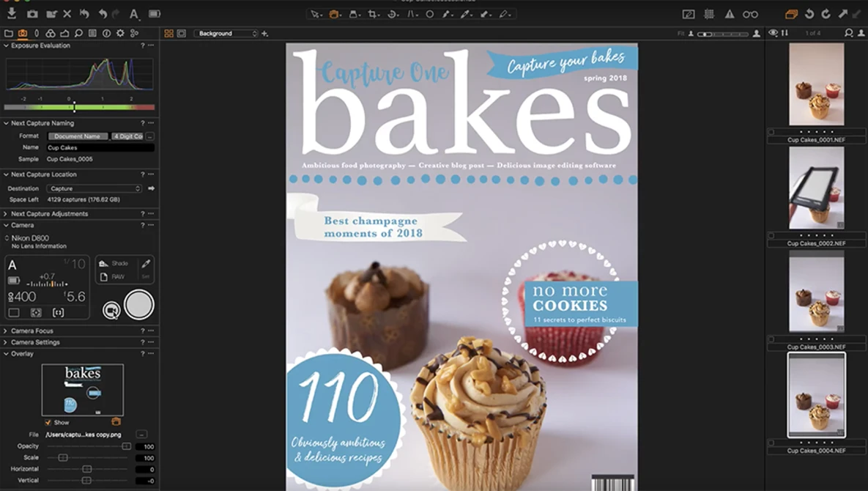868x491 pixels.
Task: Click the copy adjustments arrow icon
Action: click(x=843, y=15)
